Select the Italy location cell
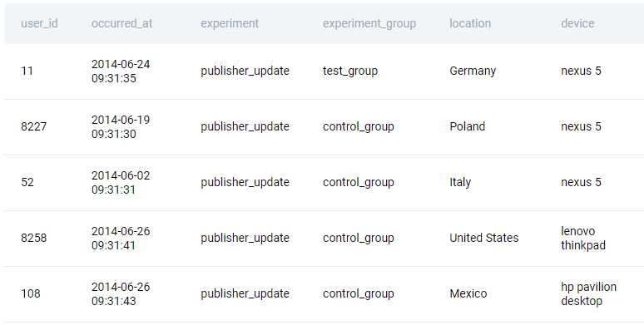Viewport: 644px width, 325px height. 460,183
